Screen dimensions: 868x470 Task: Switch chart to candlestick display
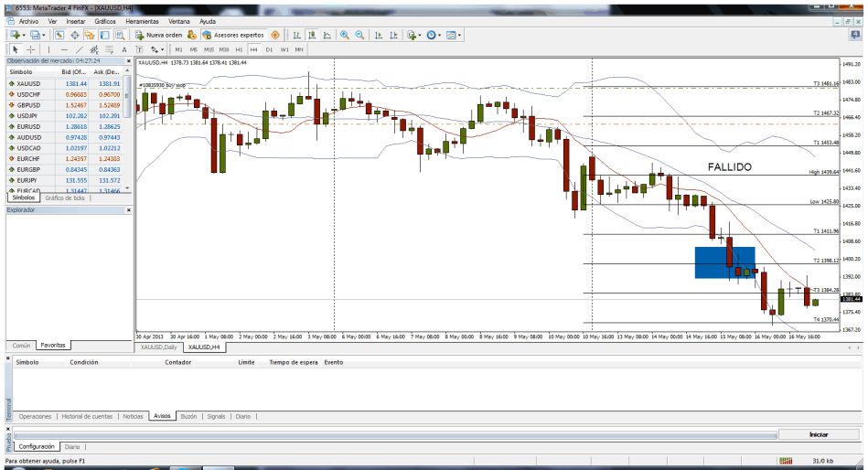point(312,35)
